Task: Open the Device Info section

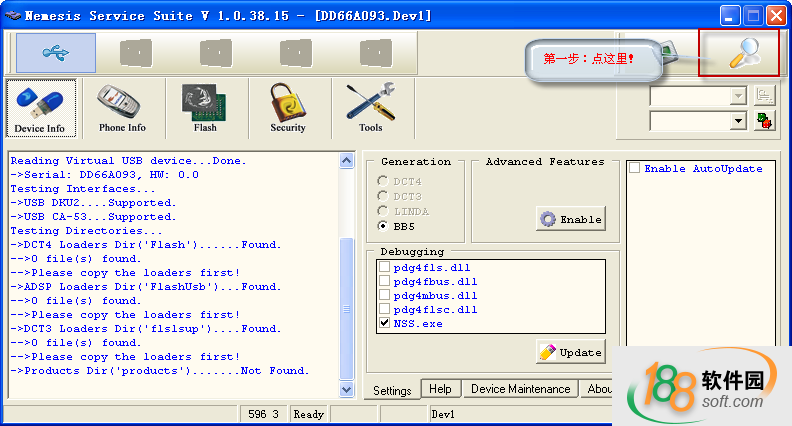Action: 40,108
